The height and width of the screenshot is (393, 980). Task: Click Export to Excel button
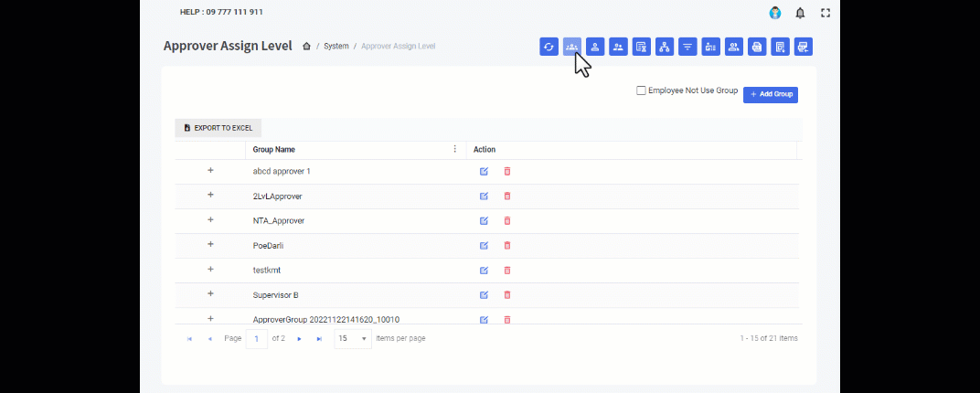pos(218,128)
